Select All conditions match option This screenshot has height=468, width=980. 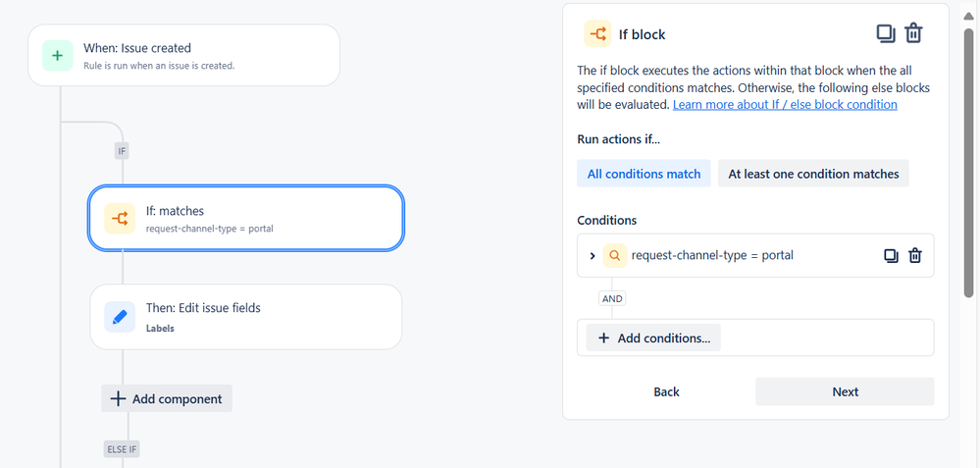click(644, 174)
